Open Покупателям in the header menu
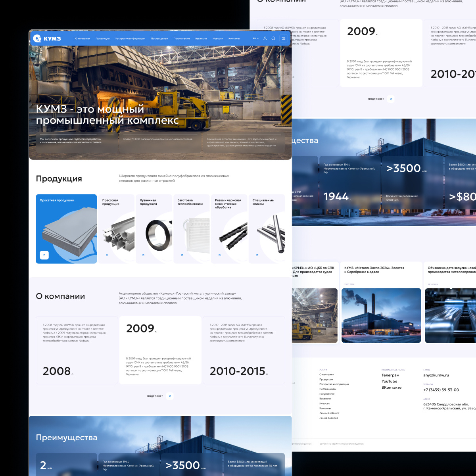Screen dimensions: 476x476 pos(182,38)
